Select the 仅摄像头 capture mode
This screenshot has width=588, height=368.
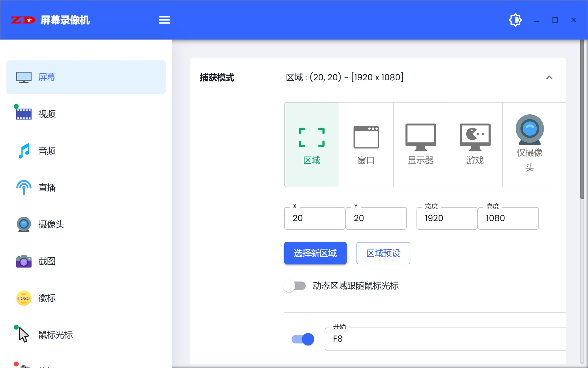[x=530, y=145]
